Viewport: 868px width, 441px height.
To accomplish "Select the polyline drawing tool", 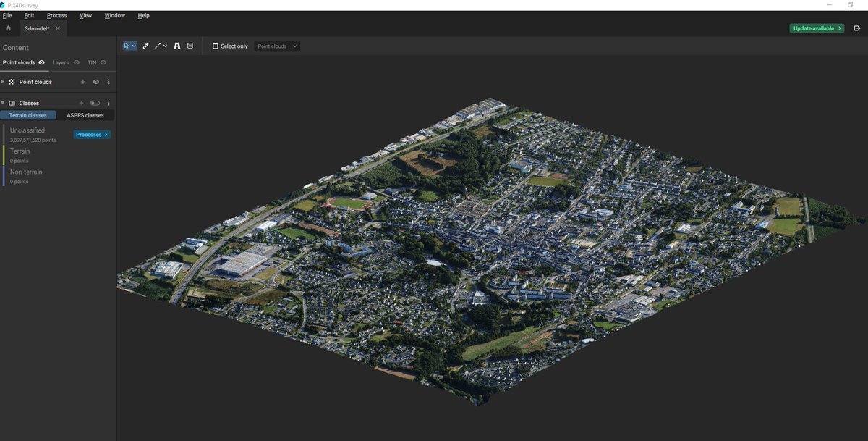I will click(158, 45).
